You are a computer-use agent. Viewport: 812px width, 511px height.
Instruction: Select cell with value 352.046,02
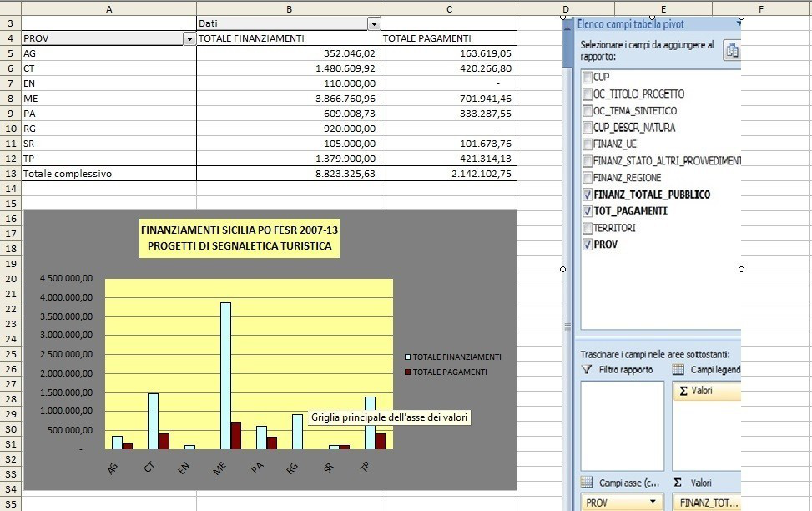pyautogui.click(x=289, y=53)
